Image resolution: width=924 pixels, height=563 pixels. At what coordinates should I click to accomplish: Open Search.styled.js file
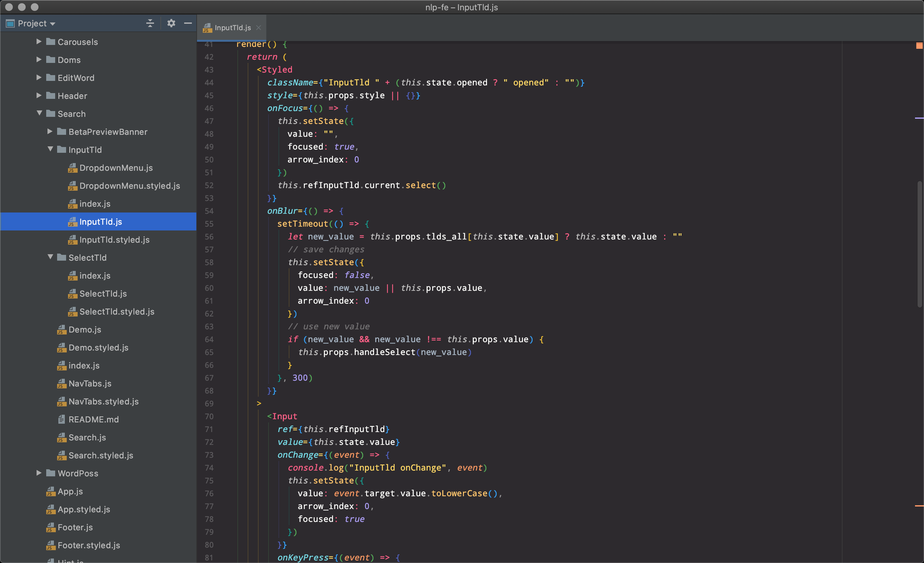tap(100, 455)
